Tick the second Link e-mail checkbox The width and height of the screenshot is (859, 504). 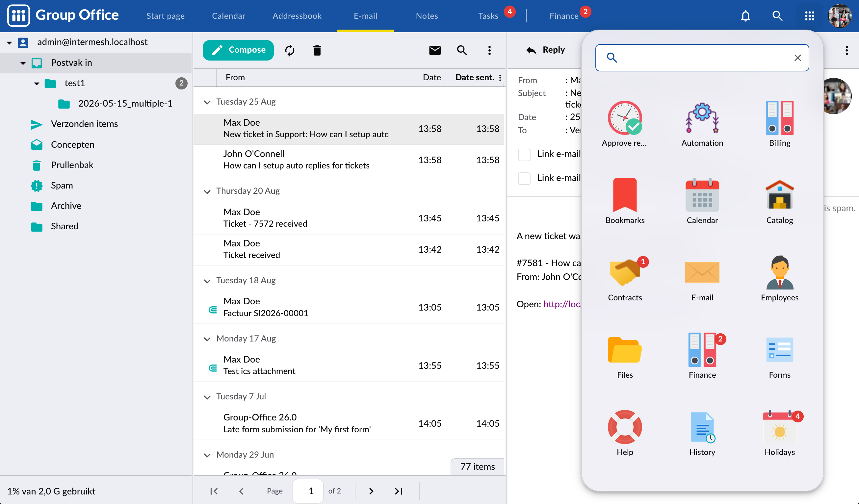tap(524, 178)
